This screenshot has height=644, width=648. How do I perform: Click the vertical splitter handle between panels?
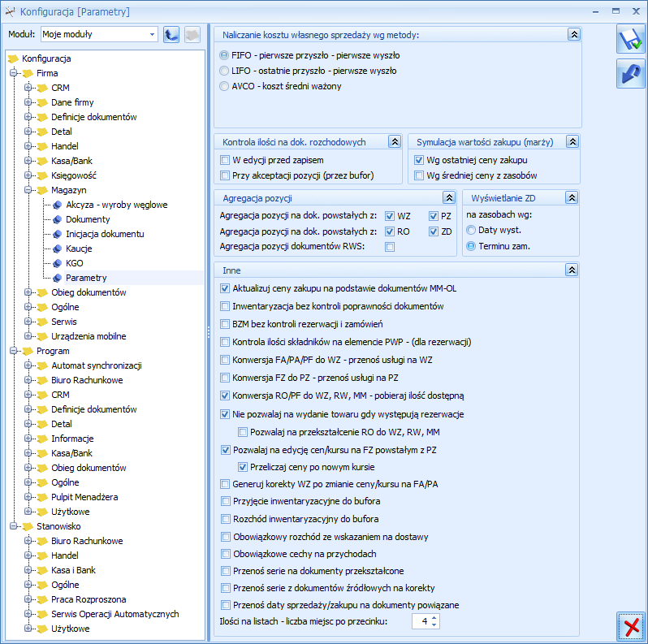[209, 332]
